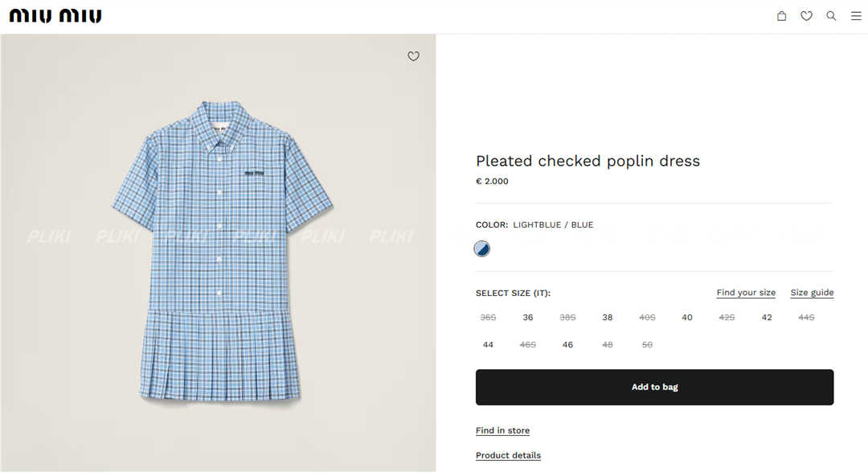Select size 36
Image resolution: width=868 pixels, height=473 pixels.
[528, 318]
